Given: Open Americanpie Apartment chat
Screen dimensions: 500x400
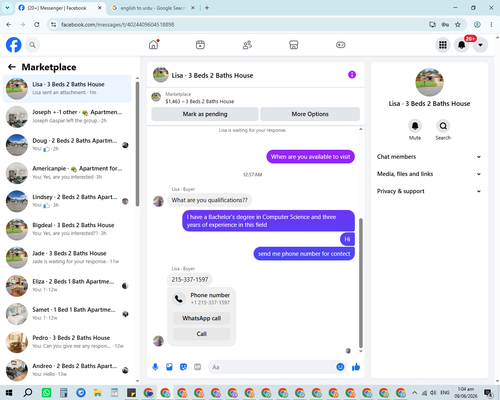Looking at the screenshot, I should (67, 173).
